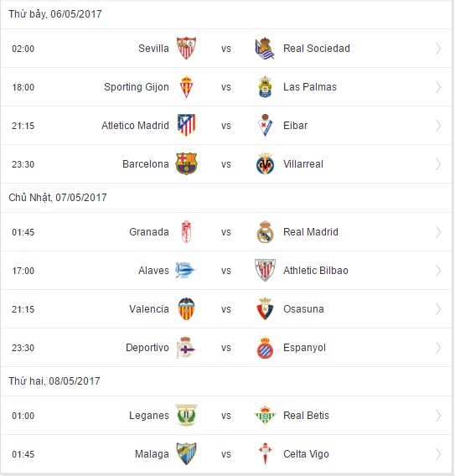The image size is (455, 476).
Task: Click the Espanyol club badge
Action: click(265, 348)
